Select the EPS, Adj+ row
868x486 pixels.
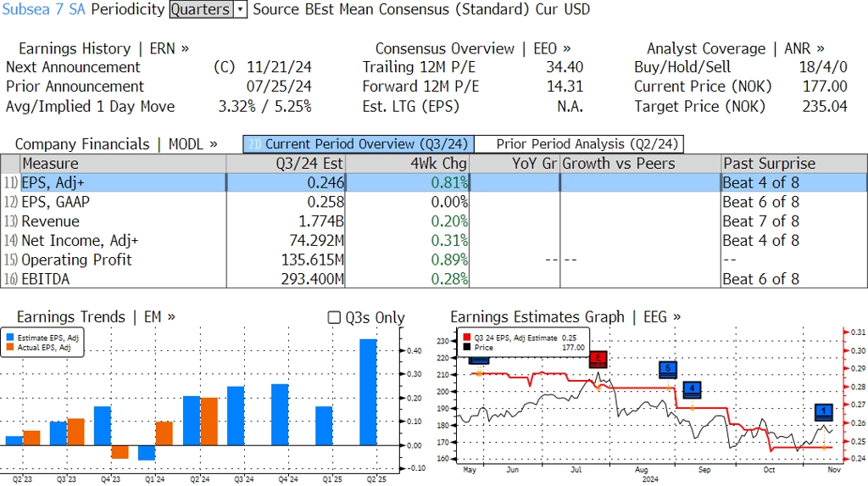coord(433,182)
